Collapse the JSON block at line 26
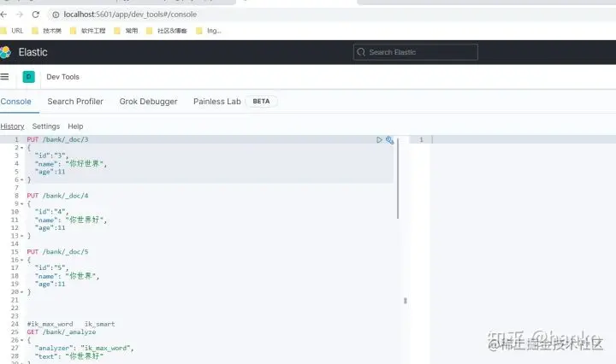The image size is (616, 364). pos(21,340)
